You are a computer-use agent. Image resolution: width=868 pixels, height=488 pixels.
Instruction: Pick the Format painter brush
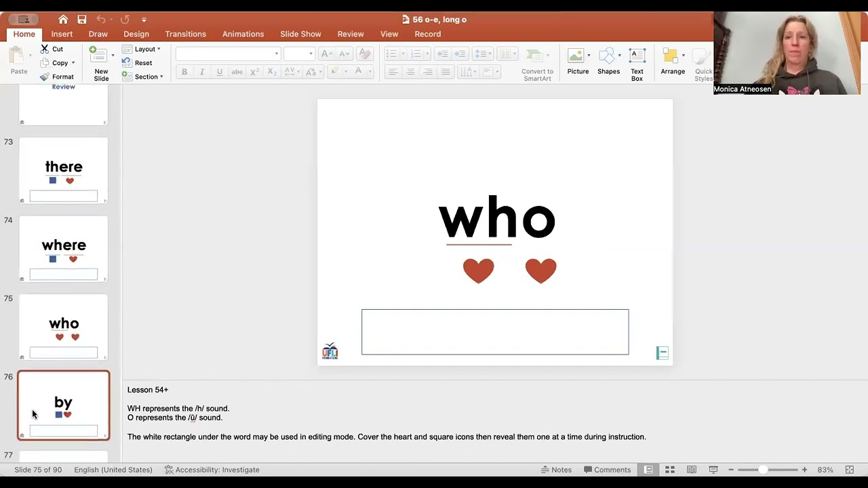[45, 77]
